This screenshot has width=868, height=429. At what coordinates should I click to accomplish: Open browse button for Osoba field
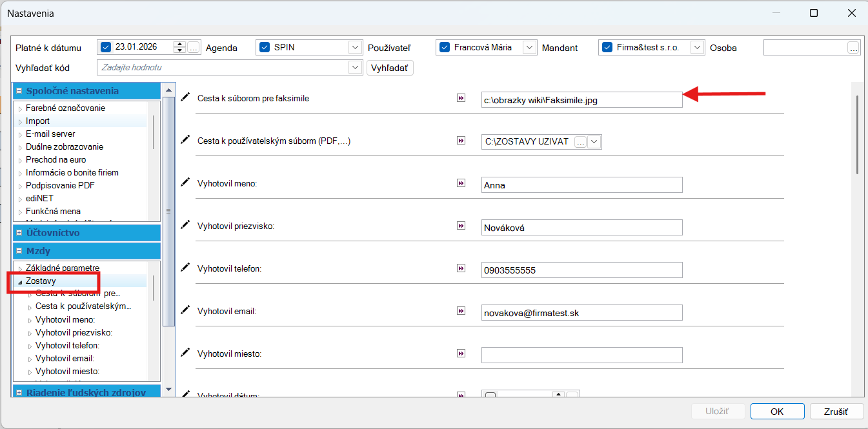(853, 48)
